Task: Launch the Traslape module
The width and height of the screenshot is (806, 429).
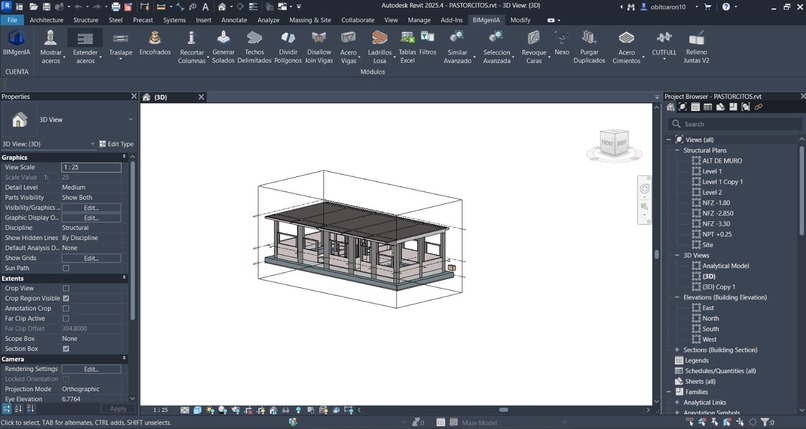Action: click(x=121, y=45)
